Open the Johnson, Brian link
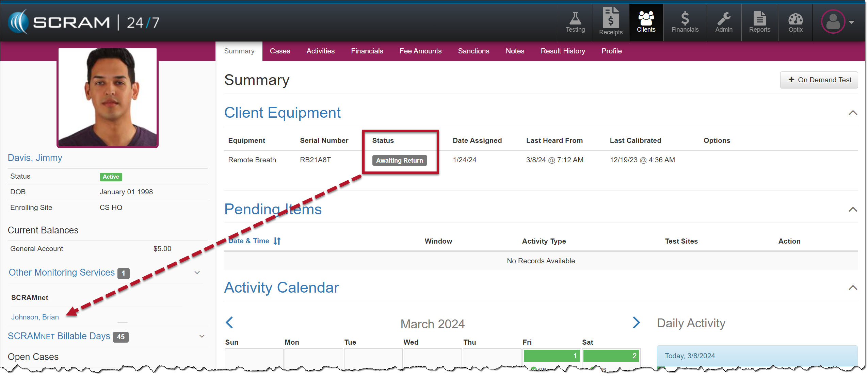Screen dimensions: 868x378 pyautogui.click(x=35, y=317)
